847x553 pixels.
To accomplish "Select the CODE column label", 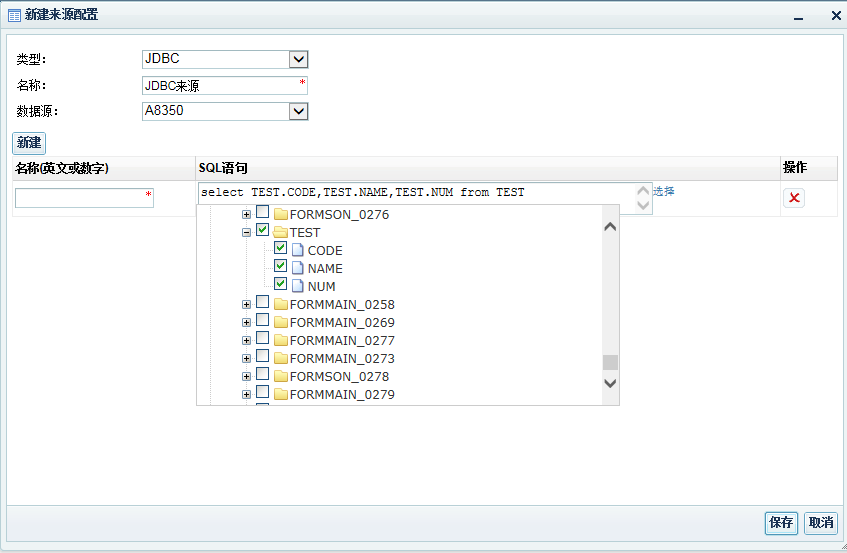I will [x=325, y=251].
